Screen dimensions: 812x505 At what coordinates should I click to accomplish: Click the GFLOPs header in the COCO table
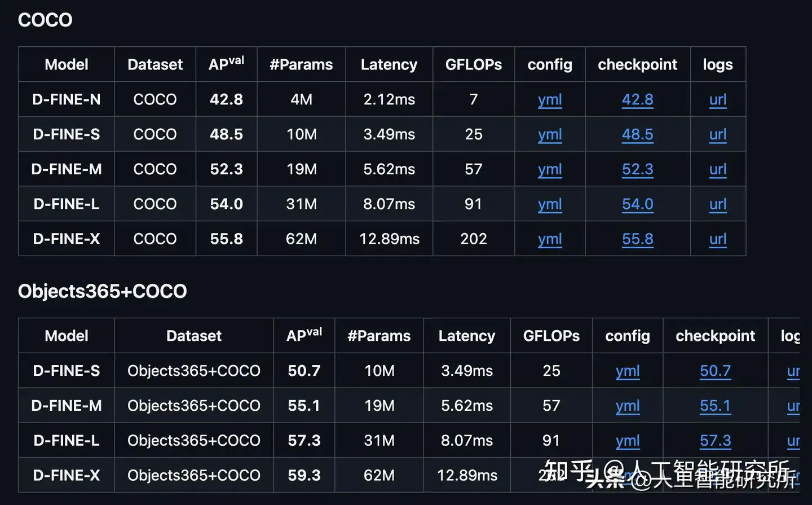click(x=474, y=64)
